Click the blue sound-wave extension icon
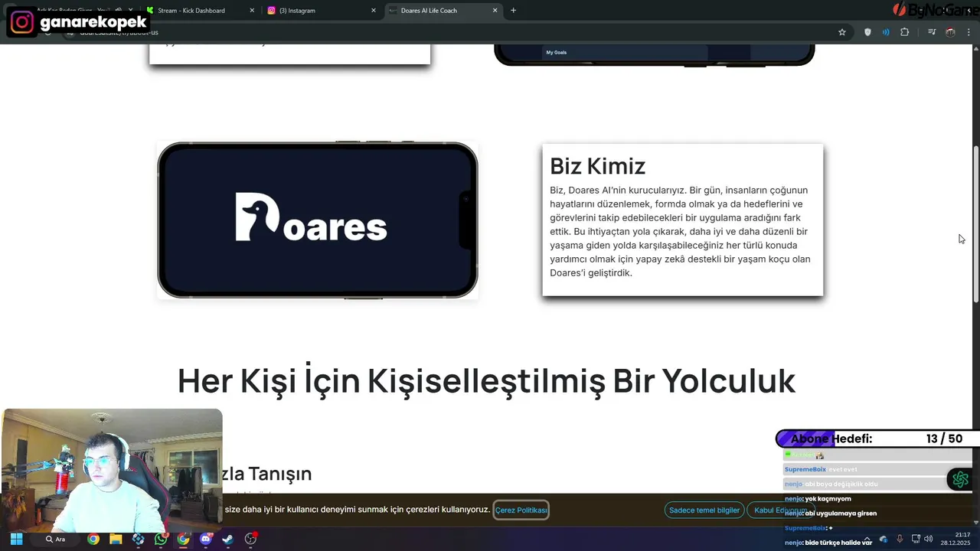Screen dimensions: 980x551 pos(886,32)
